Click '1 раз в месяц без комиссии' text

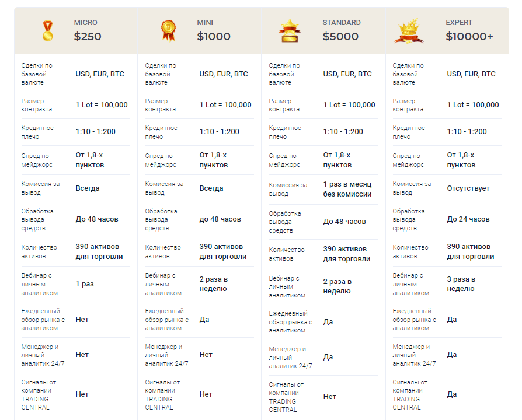pos(347,189)
